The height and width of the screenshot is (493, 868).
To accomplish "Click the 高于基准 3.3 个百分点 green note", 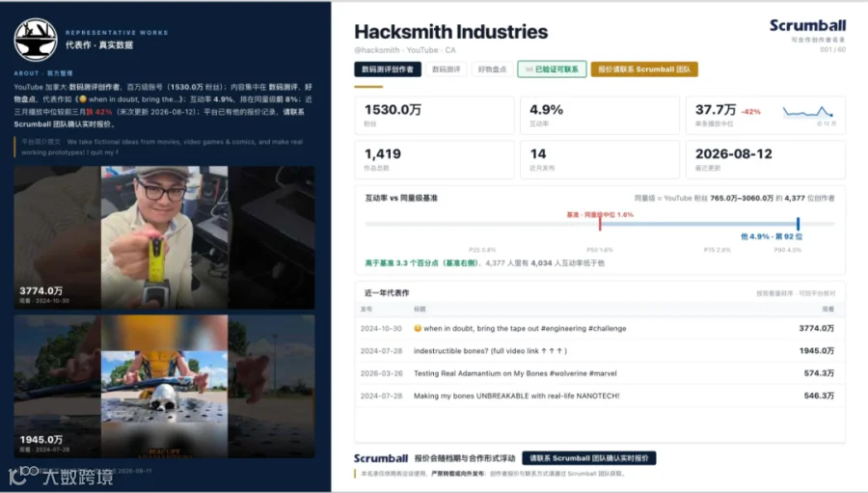I will click(423, 263).
